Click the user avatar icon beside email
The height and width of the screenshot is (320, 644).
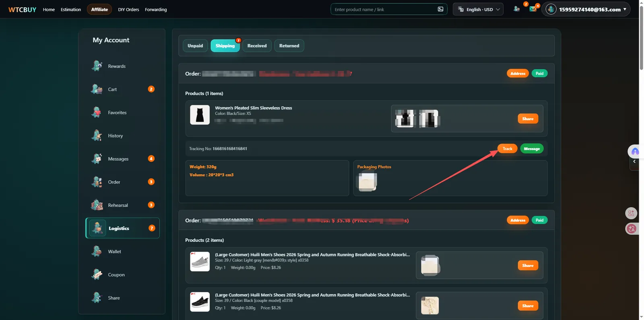click(x=551, y=9)
